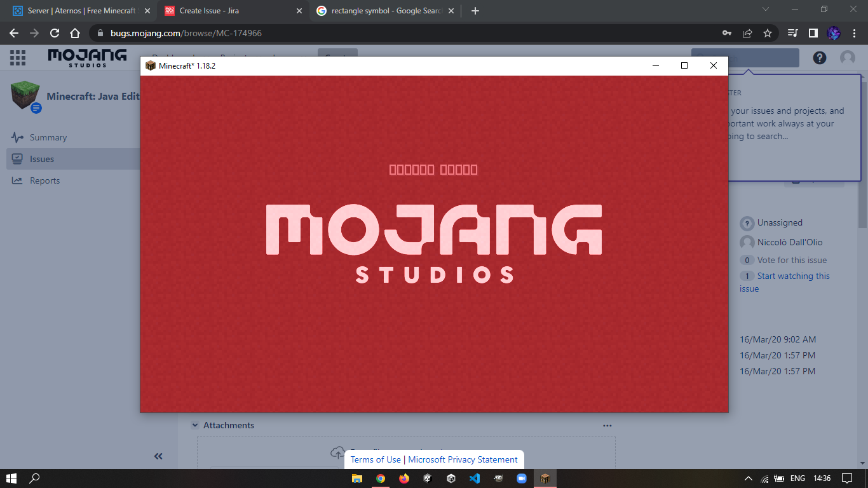The height and width of the screenshot is (488, 868).
Task: Bookmark this page with the star icon
Action: pos(768,33)
